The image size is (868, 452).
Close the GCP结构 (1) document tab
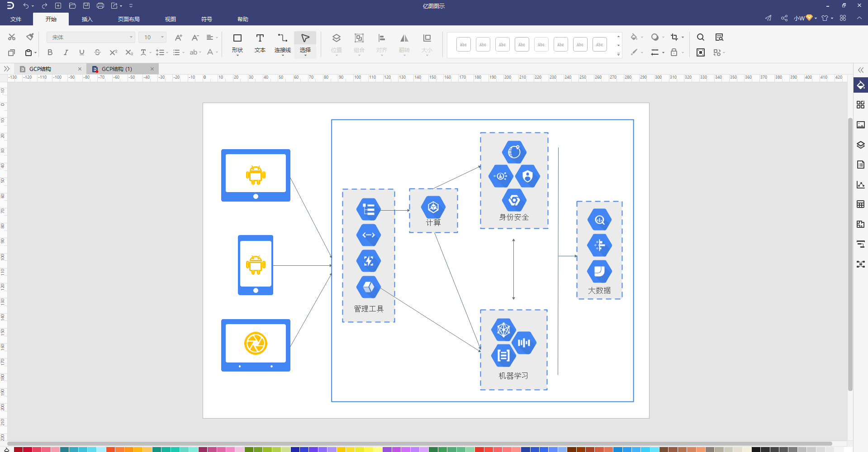tap(152, 69)
